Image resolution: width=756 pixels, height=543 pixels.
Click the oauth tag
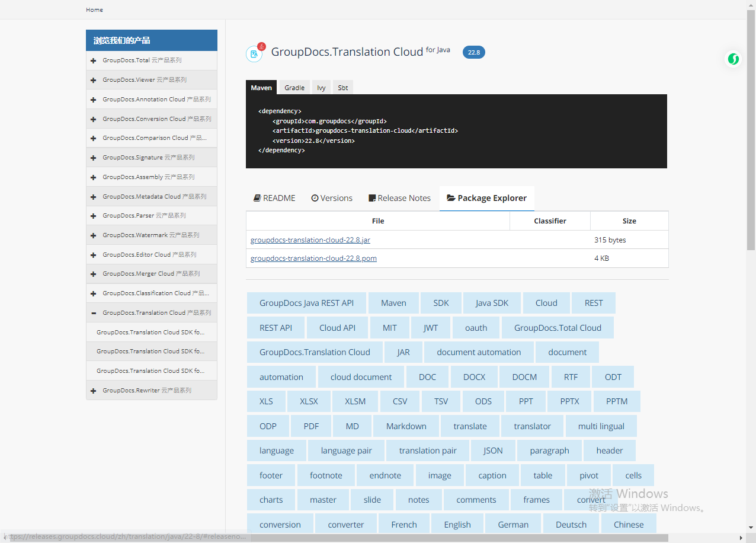click(x=476, y=328)
